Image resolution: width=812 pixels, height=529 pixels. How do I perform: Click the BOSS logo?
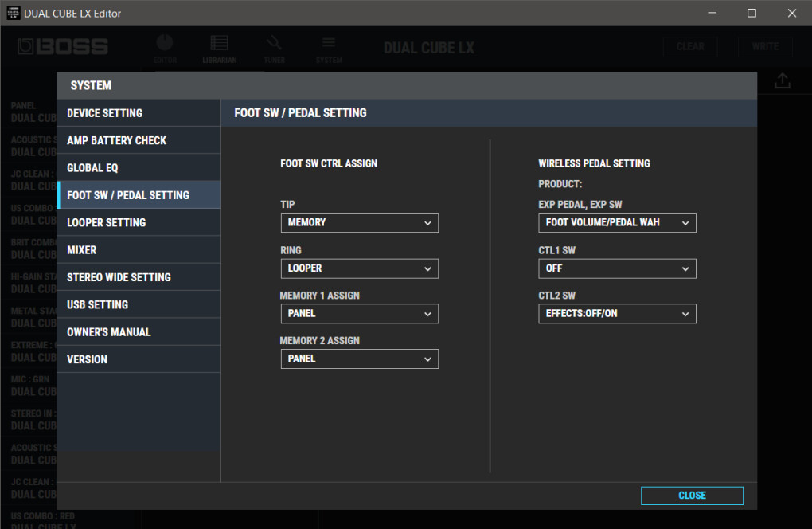click(x=63, y=47)
